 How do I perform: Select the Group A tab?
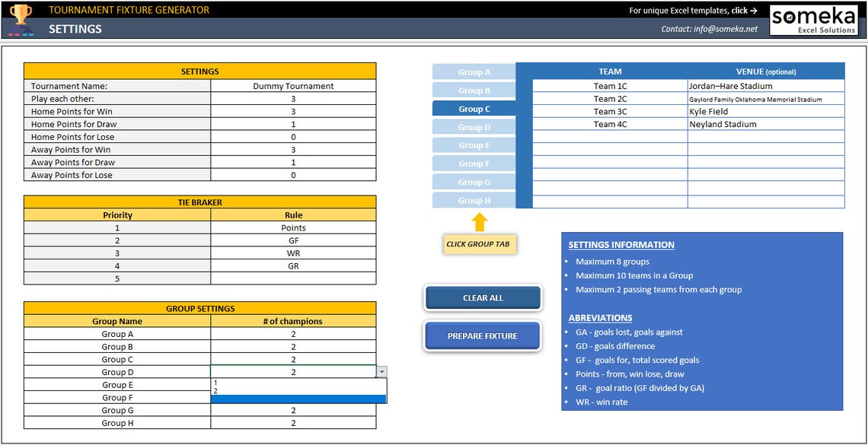pyautogui.click(x=473, y=72)
